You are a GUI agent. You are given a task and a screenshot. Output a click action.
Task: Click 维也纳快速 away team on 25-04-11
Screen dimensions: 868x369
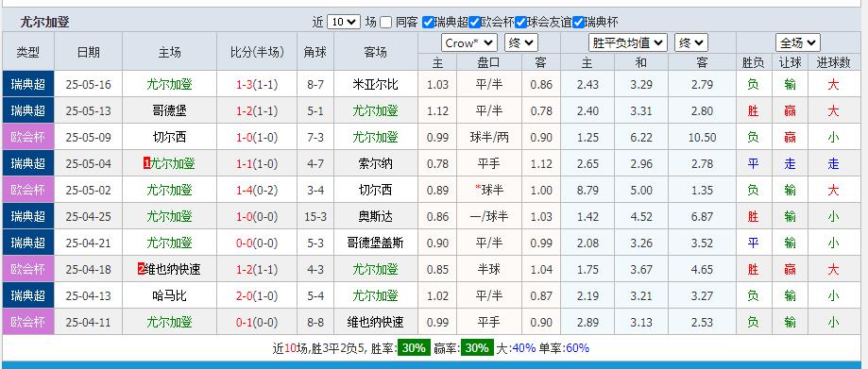tap(375, 322)
